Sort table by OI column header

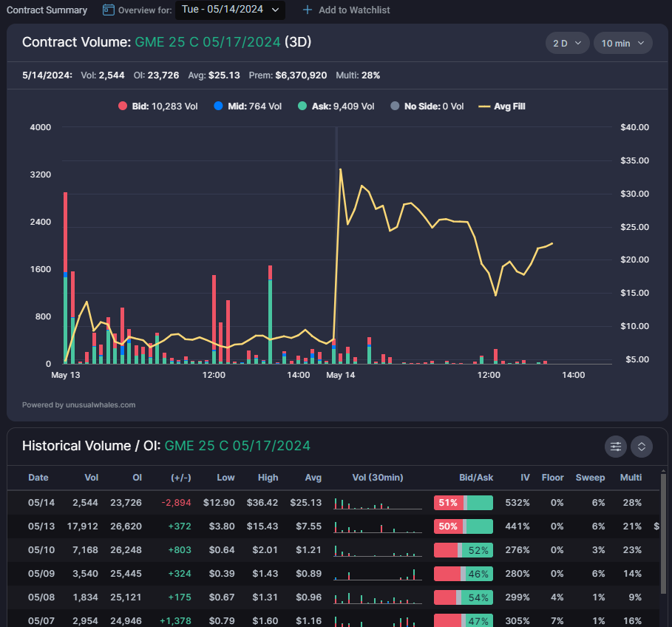tap(138, 478)
